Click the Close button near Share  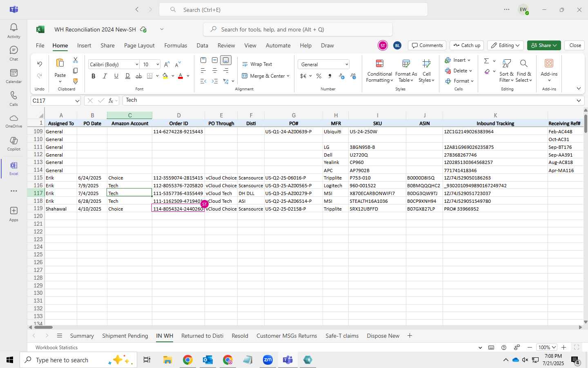[575, 45]
